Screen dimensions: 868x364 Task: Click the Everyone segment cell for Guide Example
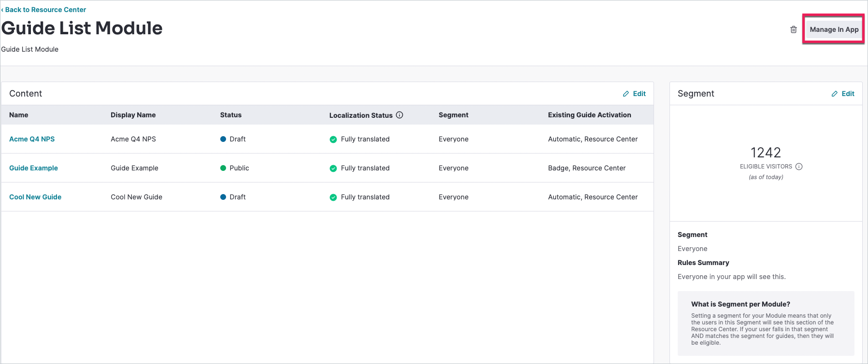[454, 168]
